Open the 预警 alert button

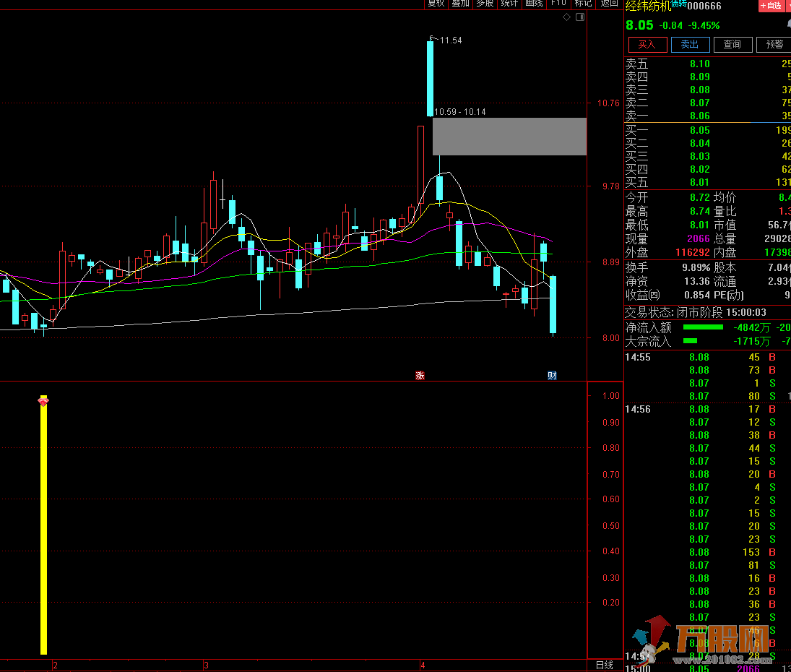point(774,45)
